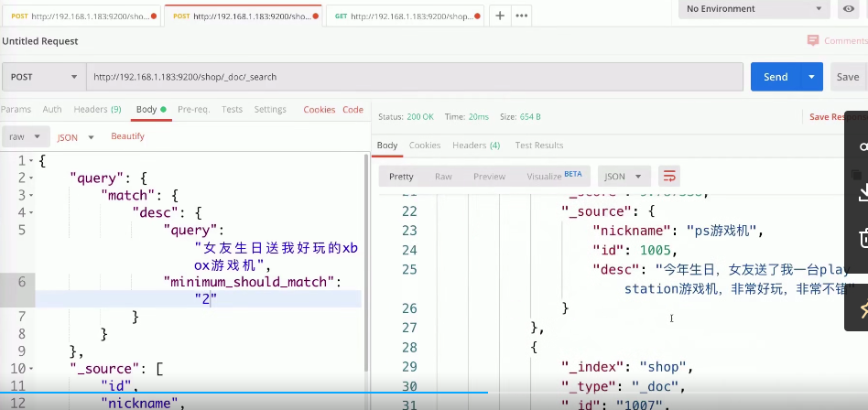Open the No Environment dropdown
The image size is (868, 410).
pyautogui.click(x=754, y=9)
